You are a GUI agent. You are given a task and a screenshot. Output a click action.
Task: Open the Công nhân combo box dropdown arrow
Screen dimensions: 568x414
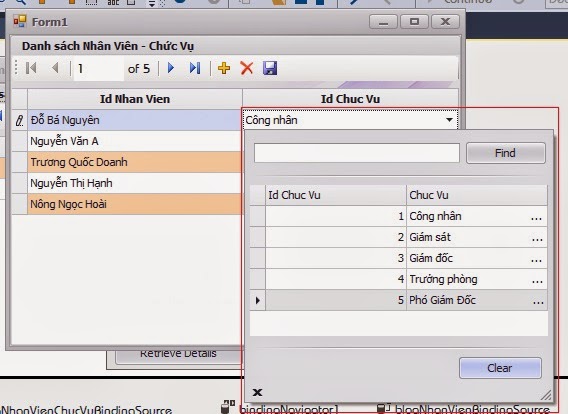point(449,120)
